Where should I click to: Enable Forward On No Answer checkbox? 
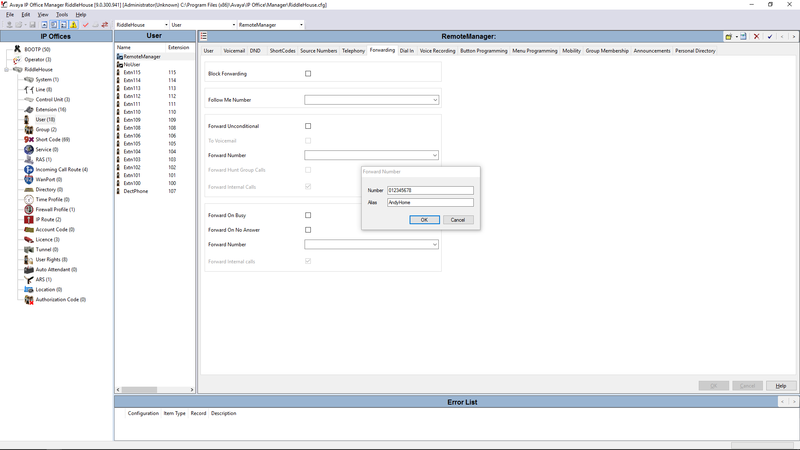308,230
